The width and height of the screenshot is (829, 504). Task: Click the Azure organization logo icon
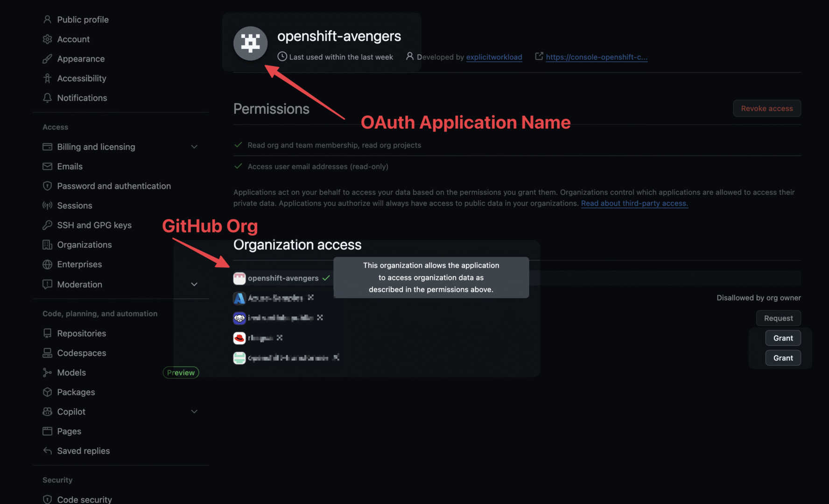coord(239,298)
